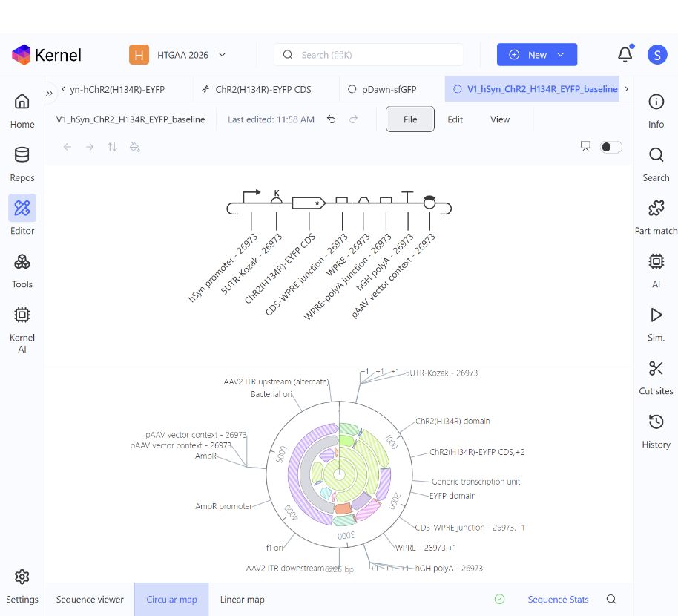Click the HTGAA 2026 orange H badge
The height and width of the screenshot is (616, 678).
(139, 54)
